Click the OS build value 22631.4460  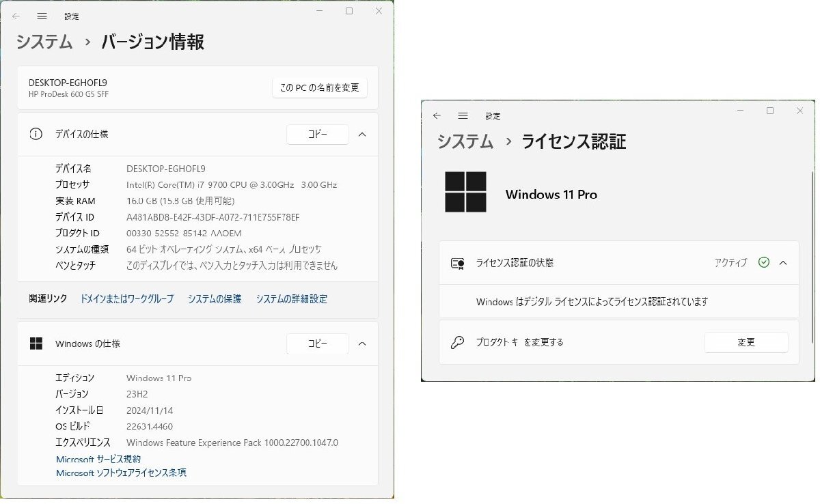[150, 426]
